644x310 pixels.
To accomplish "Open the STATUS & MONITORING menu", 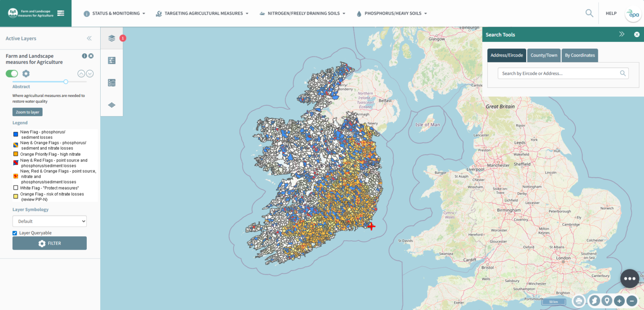I will (x=114, y=13).
